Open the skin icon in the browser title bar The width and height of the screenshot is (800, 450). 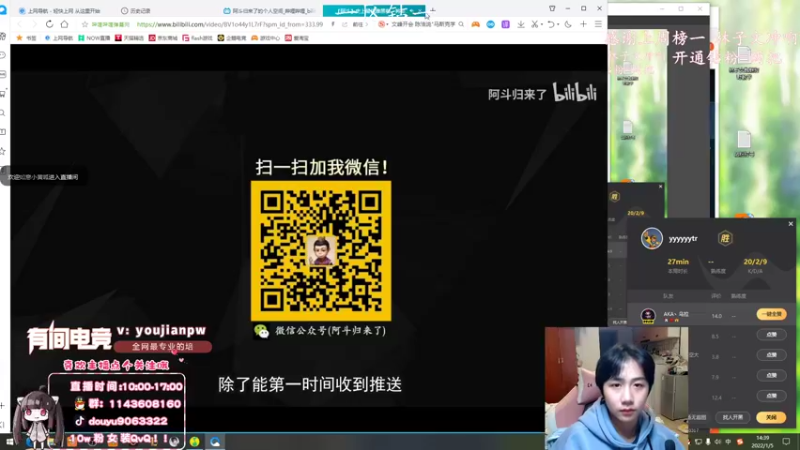click(552, 8)
